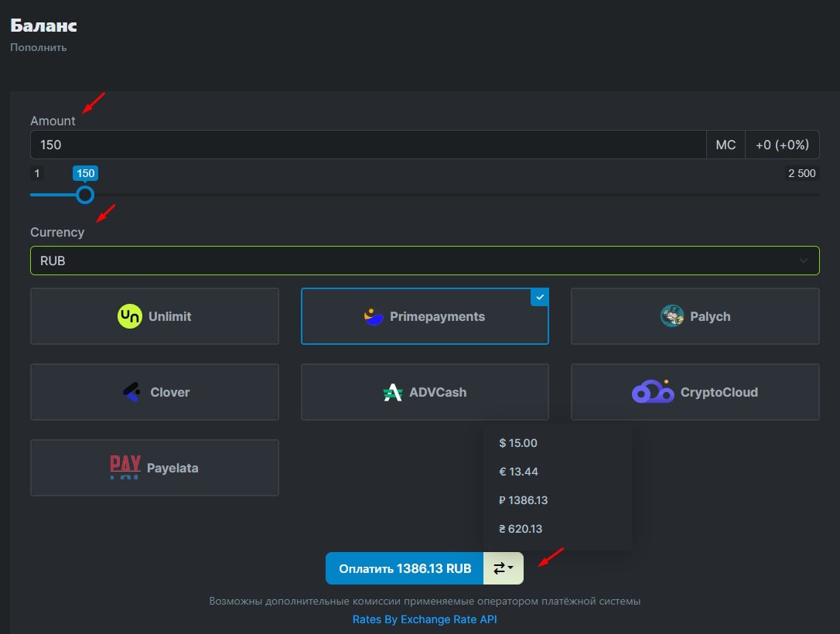Expand the Currency dropdown chevron

pos(803,261)
